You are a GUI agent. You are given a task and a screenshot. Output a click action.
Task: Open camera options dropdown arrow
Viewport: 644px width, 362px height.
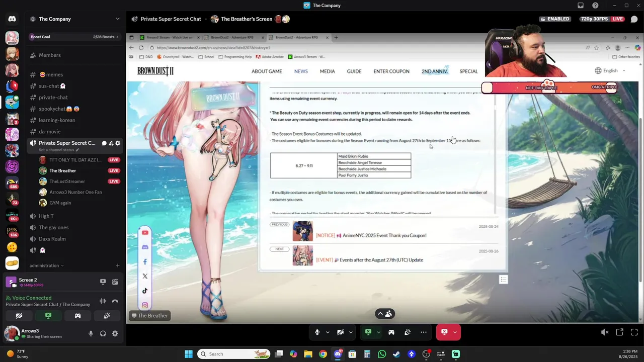(x=351, y=332)
